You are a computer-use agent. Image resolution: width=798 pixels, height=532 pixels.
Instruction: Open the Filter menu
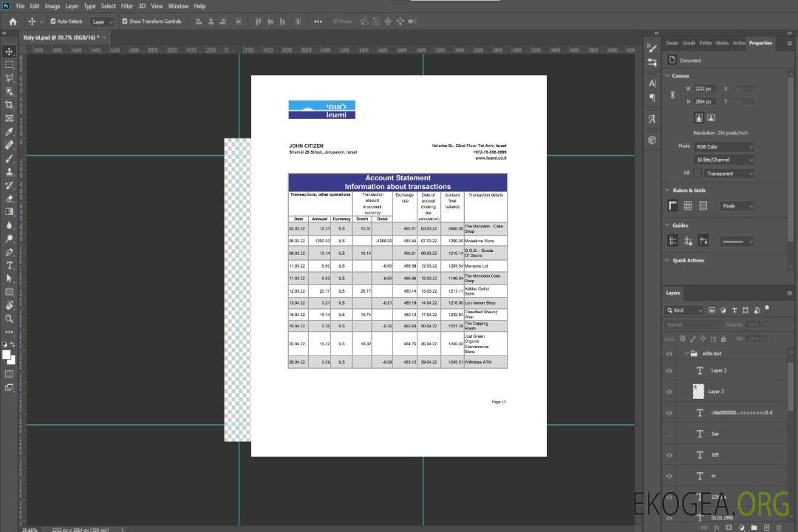click(127, 6)
